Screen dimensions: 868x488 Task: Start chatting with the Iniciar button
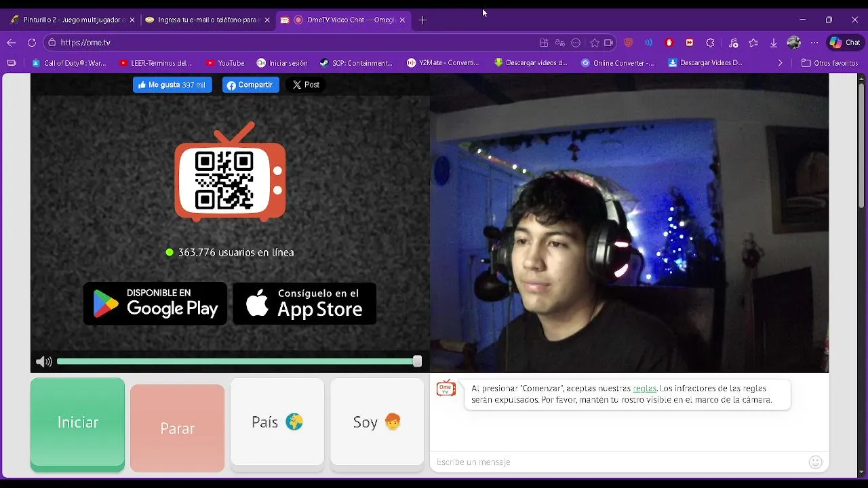point(77,424)
